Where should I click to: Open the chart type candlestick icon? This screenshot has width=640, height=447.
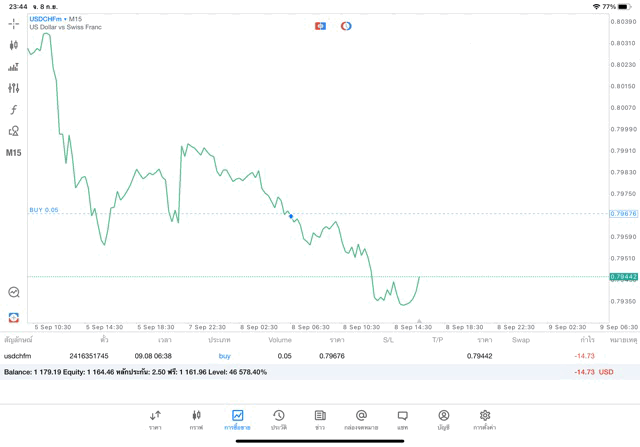[x=14, y=45]
